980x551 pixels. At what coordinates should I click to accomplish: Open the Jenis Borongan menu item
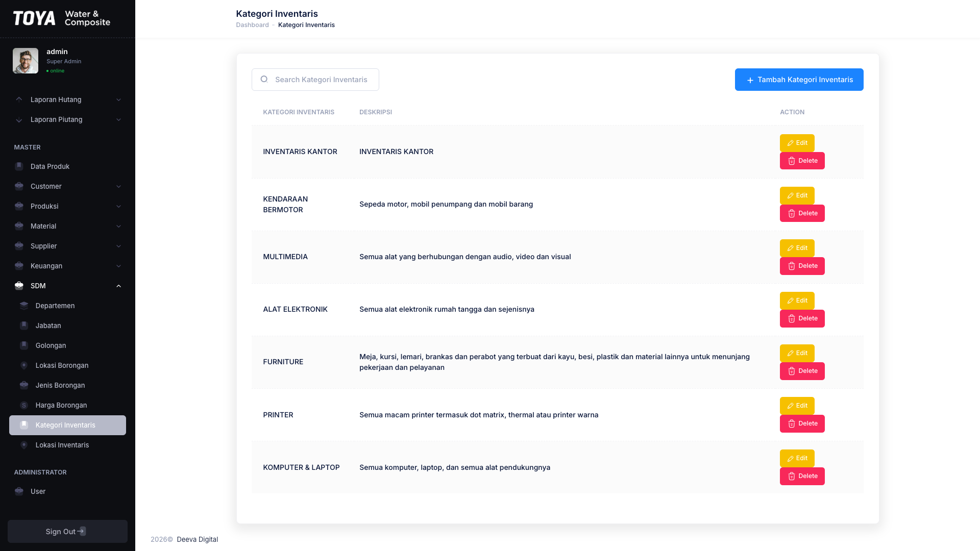(x=67, y=385)
